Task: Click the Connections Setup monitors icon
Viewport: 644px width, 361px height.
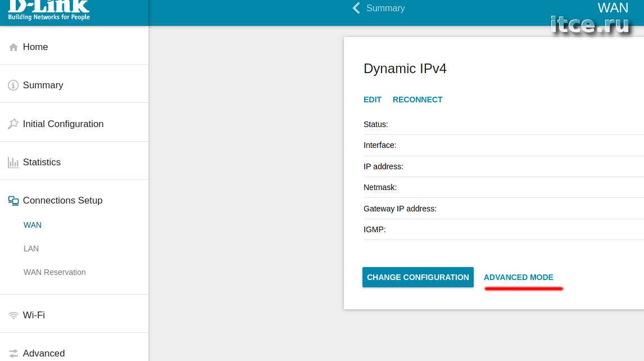Action: click(13, 201)
